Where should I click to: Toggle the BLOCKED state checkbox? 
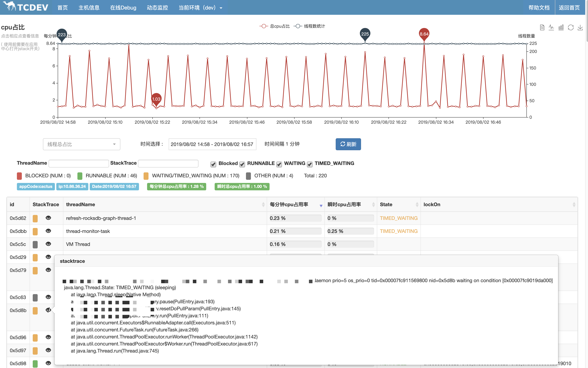[x=213, y=164]
